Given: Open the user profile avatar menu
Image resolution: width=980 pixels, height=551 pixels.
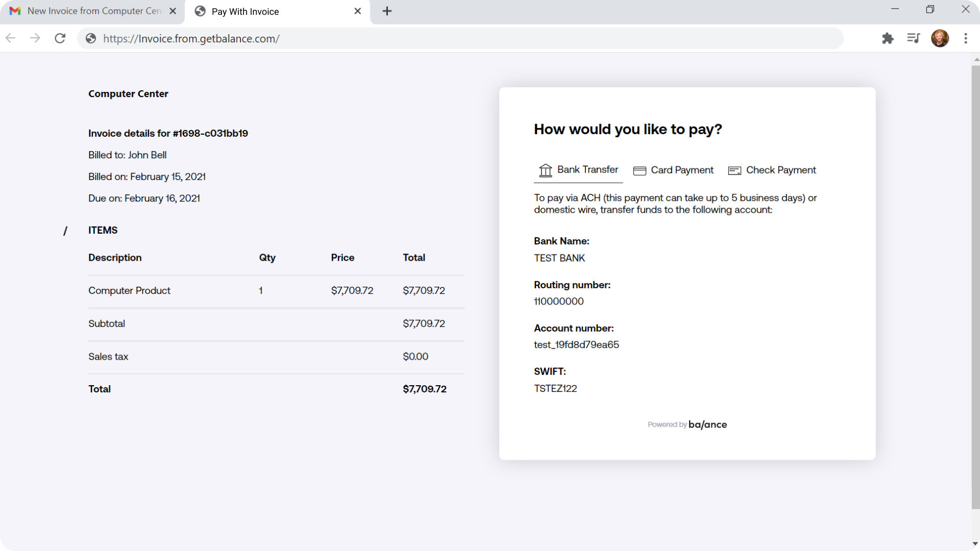Looking at the screenshot, I should [941, 38].
